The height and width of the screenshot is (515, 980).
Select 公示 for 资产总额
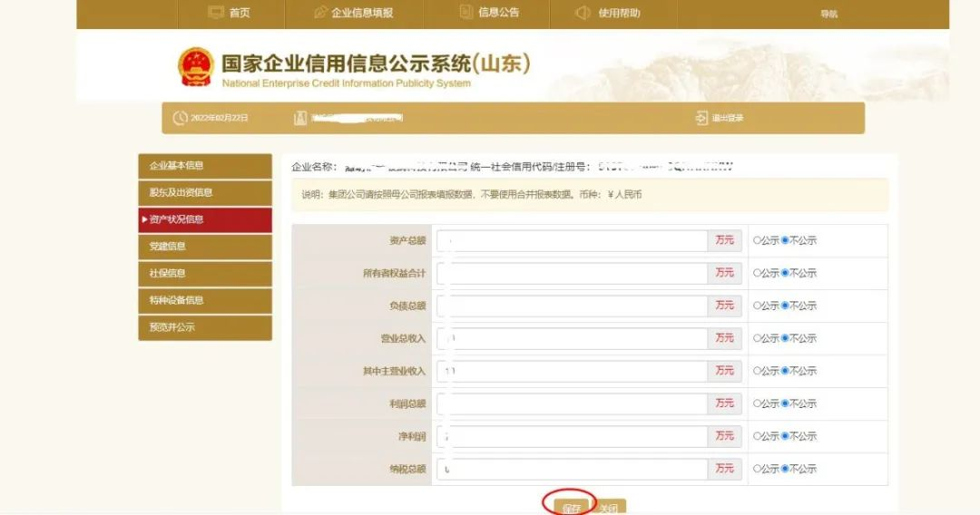point(757,240)
